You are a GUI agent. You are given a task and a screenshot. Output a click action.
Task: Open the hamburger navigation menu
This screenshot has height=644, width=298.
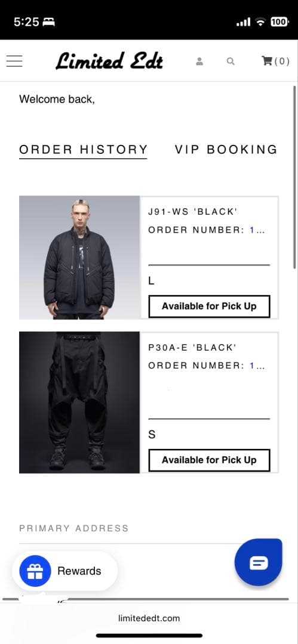(x=14, y=61)
